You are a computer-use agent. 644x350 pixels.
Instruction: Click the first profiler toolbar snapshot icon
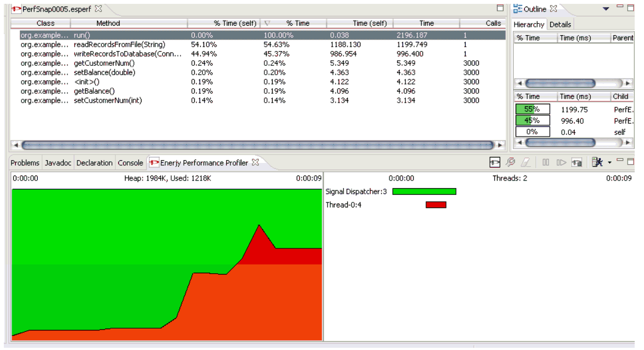[495, 162]
